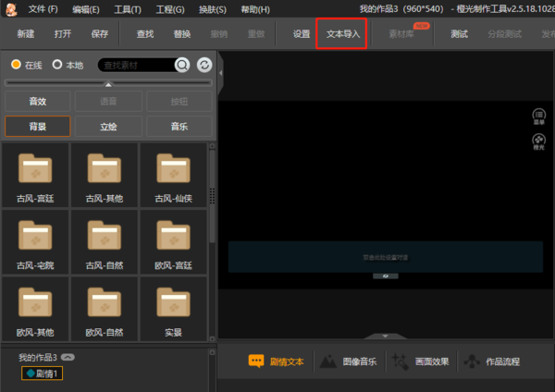
Task: Select the 本地 radio button
Action: (57, 65)
